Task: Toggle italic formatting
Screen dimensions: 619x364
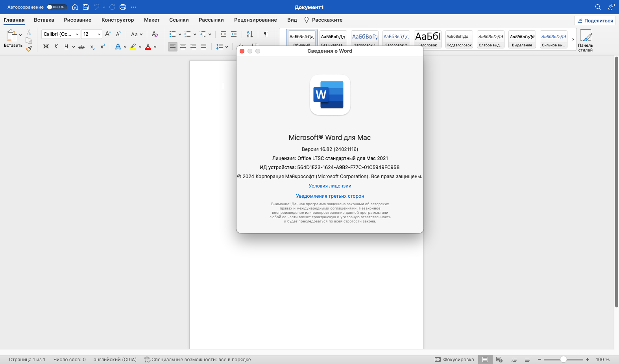Action: pos(56,47)
